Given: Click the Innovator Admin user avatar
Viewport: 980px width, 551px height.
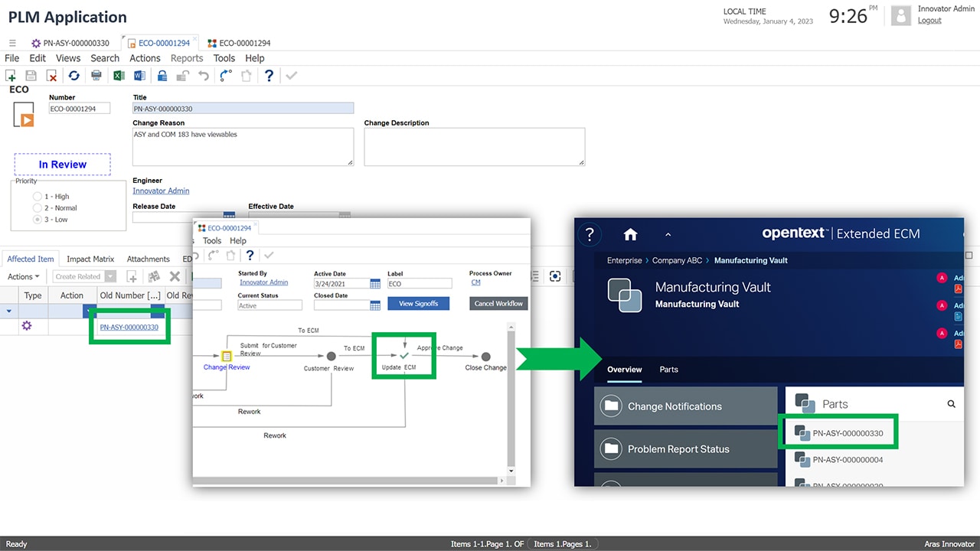Looking at the screenshot, I should coord(901,15).
